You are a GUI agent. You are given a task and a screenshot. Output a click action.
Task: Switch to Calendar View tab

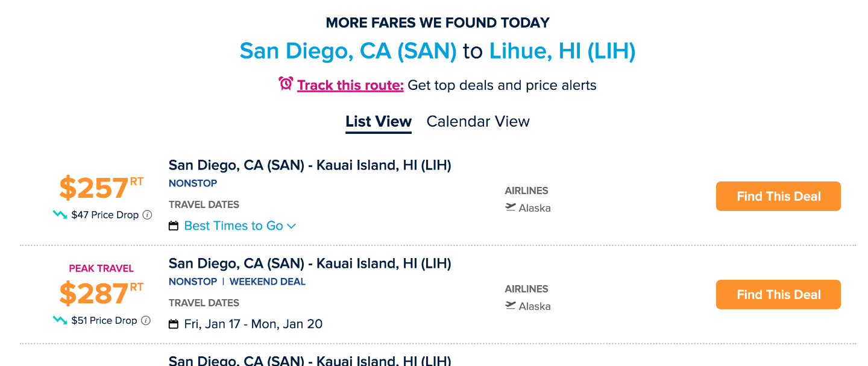coord(478,121)
